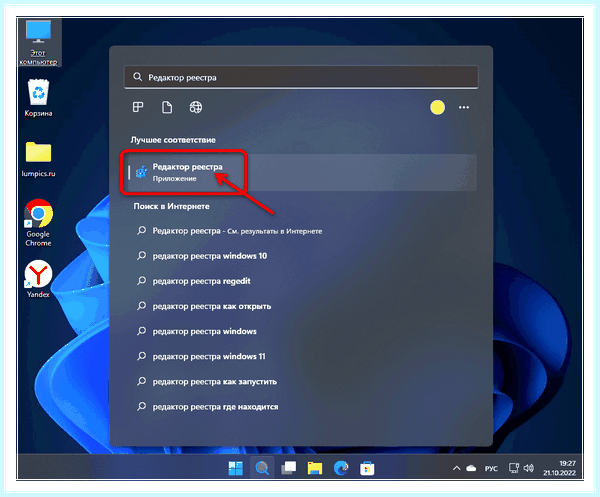Image resolution: width=600 pixels, height=497 pixels.
Task: Open Microsoft Store from the taskbar
Action: pos(367,468)
